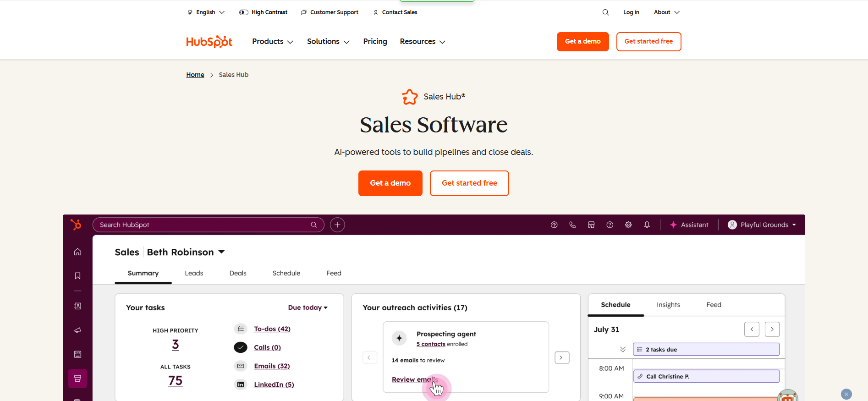Click the LinkedIn icon in tasks list

click(x=241, y=385)
